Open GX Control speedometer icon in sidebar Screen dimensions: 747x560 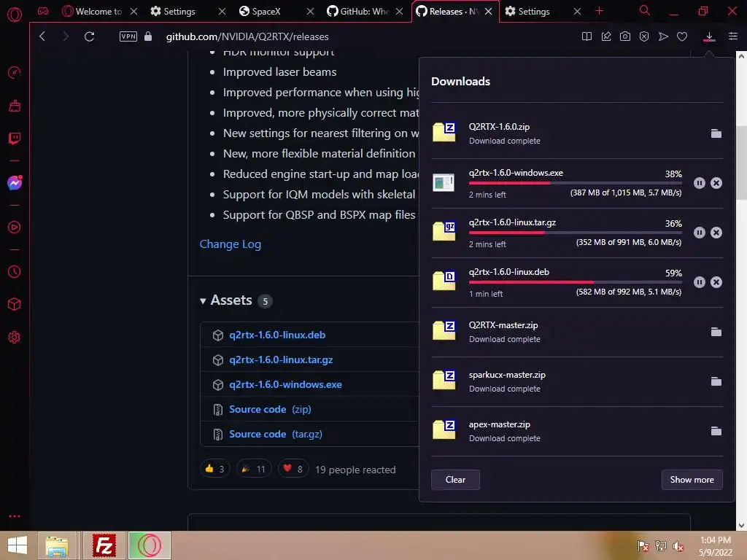[x=15, y=73]
